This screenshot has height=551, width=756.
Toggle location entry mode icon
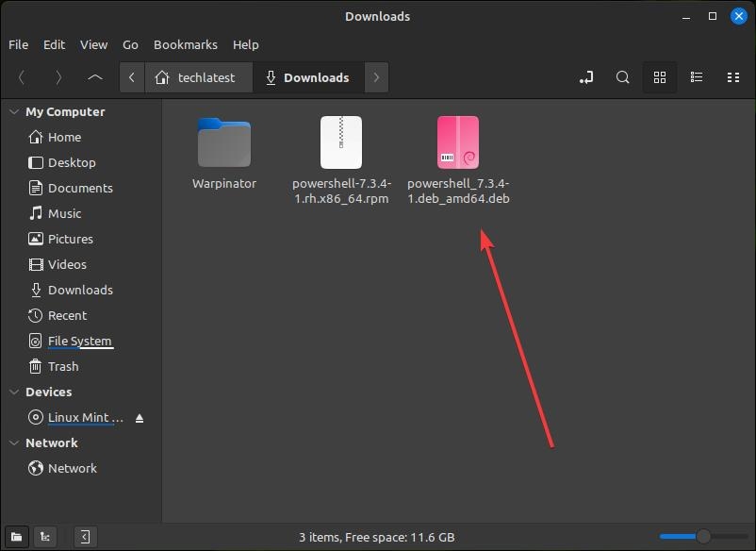586,77
